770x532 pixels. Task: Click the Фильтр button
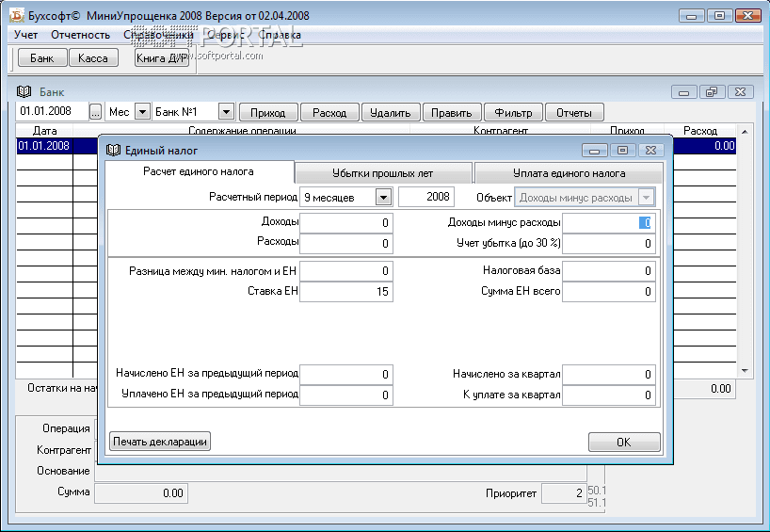click(513, 112)
